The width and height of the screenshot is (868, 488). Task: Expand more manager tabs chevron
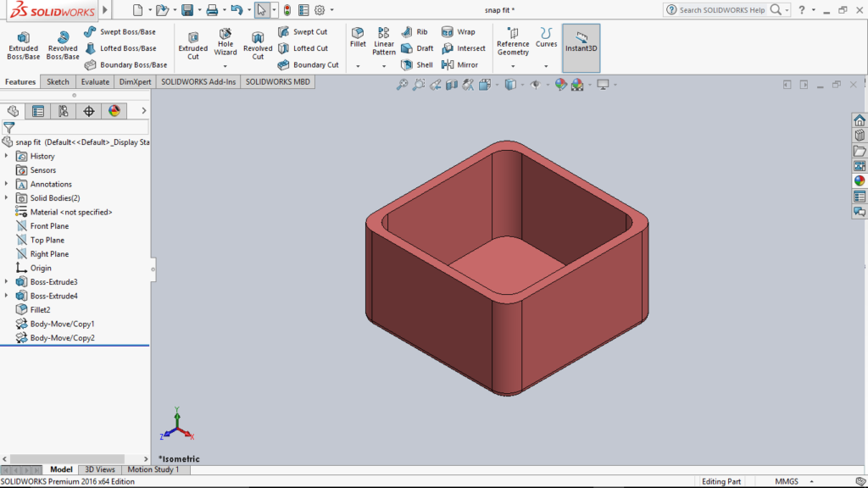coord(144,111)
